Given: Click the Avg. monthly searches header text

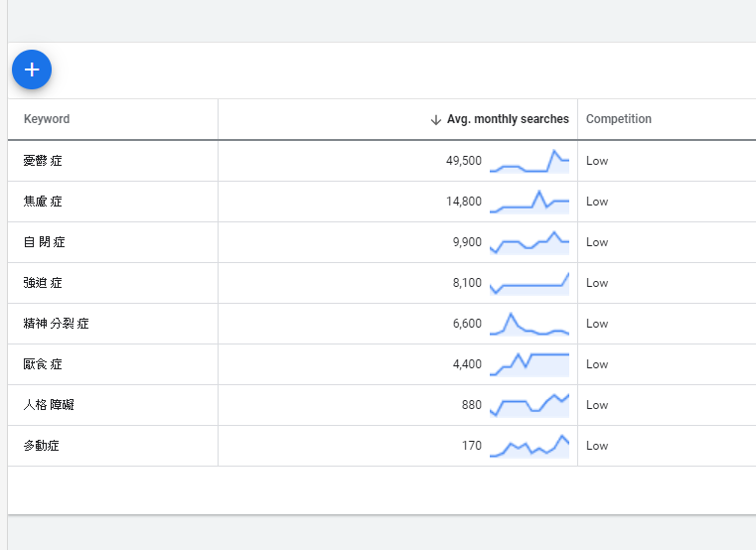Looking at the screenshot, I should (x=508, y=119).
